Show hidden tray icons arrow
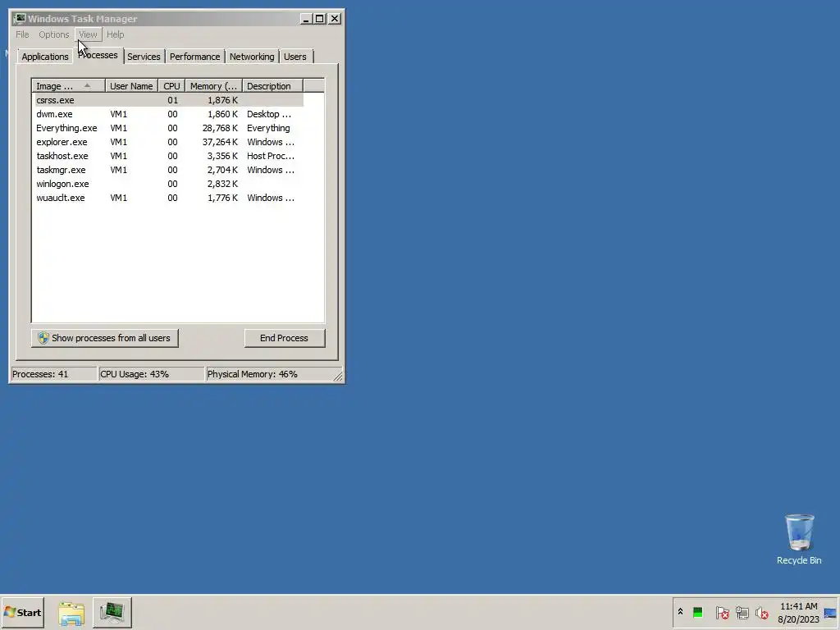 pos(680,612)
